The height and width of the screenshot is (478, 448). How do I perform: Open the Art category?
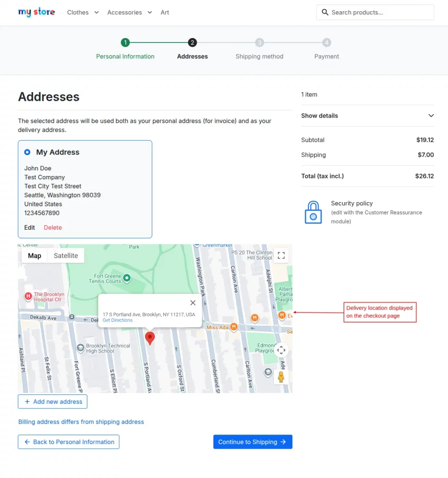click(x=165, y=13)
